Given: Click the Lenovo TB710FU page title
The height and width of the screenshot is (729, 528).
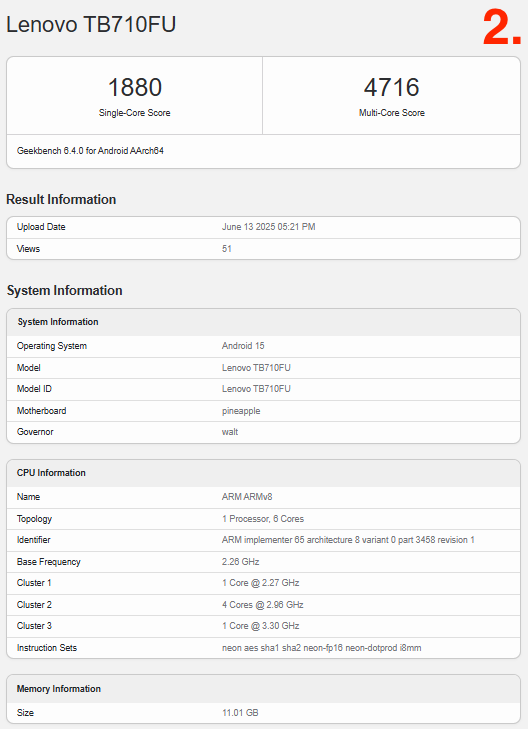Looking at the screenshot, I should click(91, 24).
